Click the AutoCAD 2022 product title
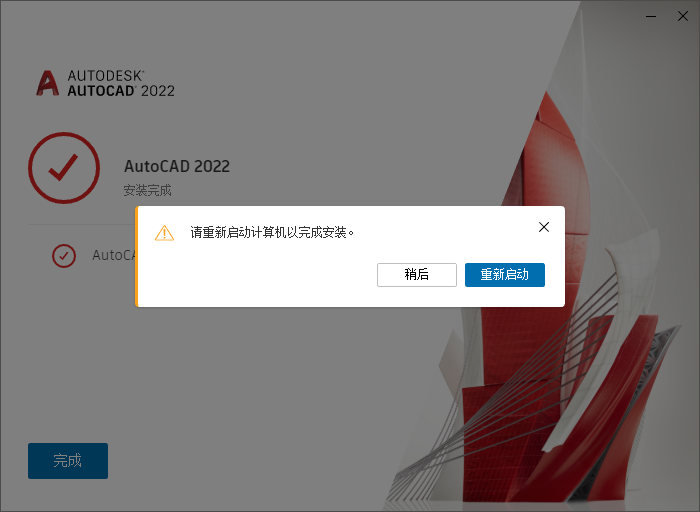The width and height of the screenshot is (700, 512). pos(177,166)
